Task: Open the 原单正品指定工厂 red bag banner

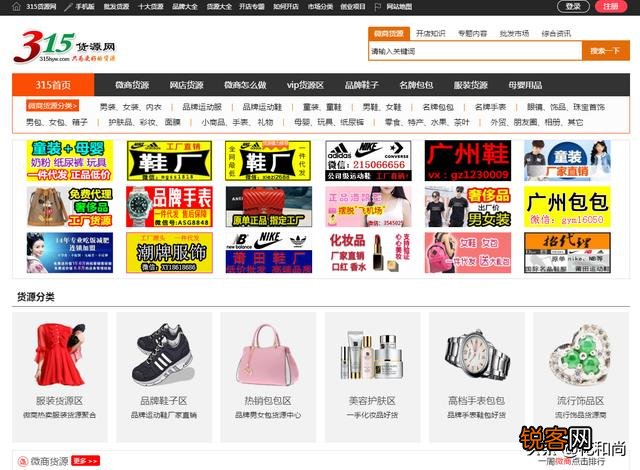Action: click(269, 206)
